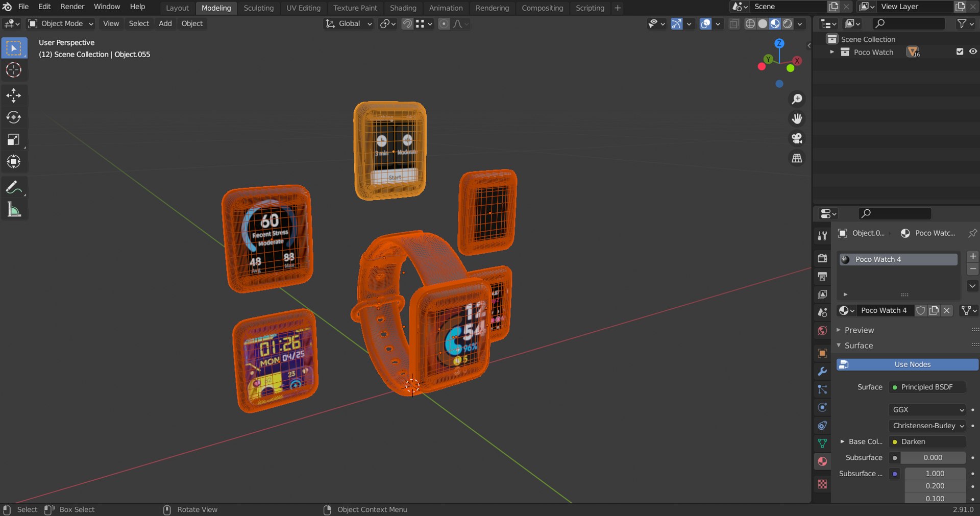Open the Render properties tab
The height and width of the screenshot is (516, 980).
click(822, 258)
